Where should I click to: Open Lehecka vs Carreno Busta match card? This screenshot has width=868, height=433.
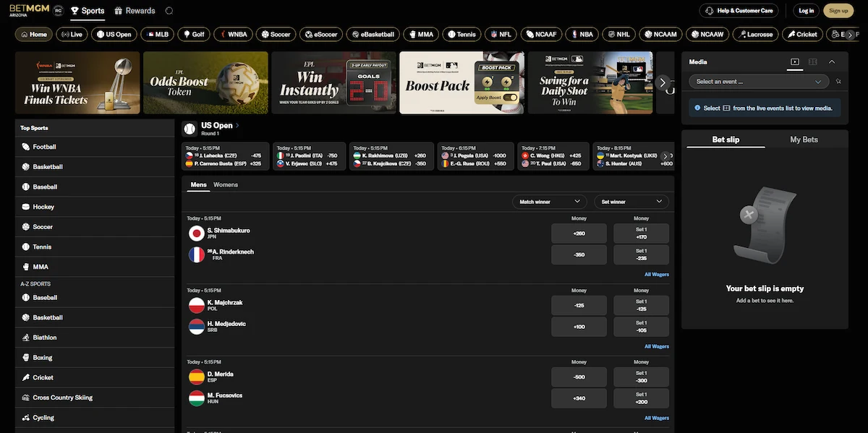tap(225, 156)
